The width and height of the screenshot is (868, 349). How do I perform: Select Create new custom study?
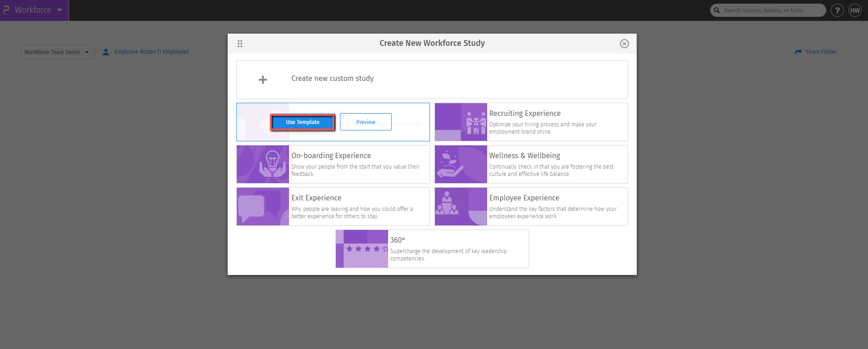(432, 80)
